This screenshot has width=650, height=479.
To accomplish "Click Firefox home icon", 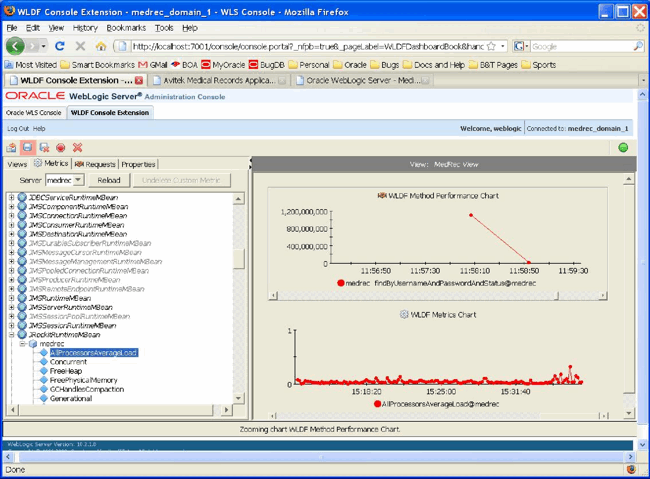I will click(101, 46).
